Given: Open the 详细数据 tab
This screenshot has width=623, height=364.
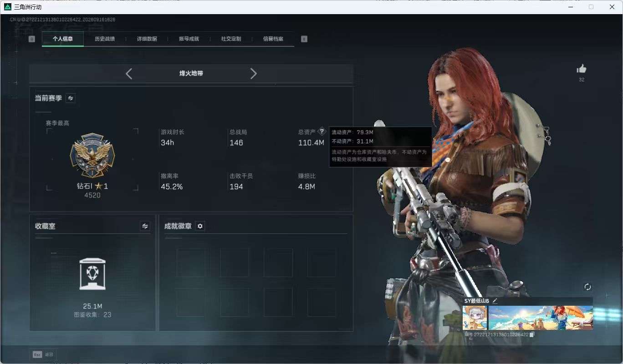Looking at the screenshot, I should click(147, 39).
